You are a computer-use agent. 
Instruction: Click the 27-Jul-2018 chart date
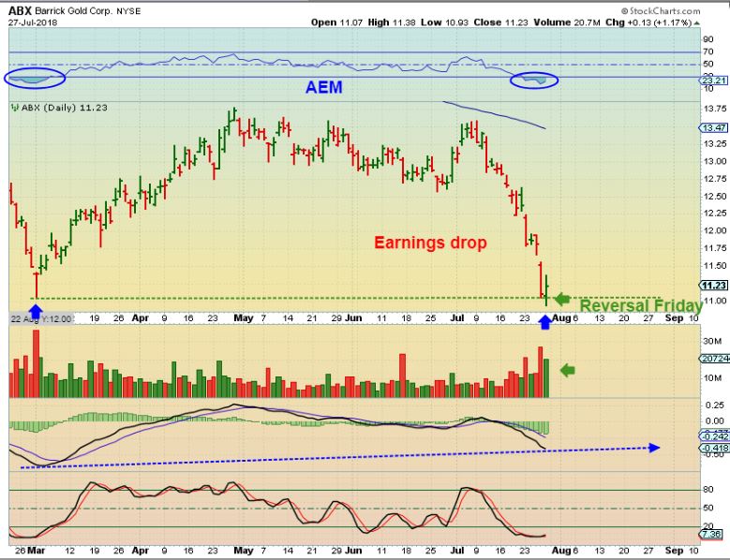(x=33, y=22)
